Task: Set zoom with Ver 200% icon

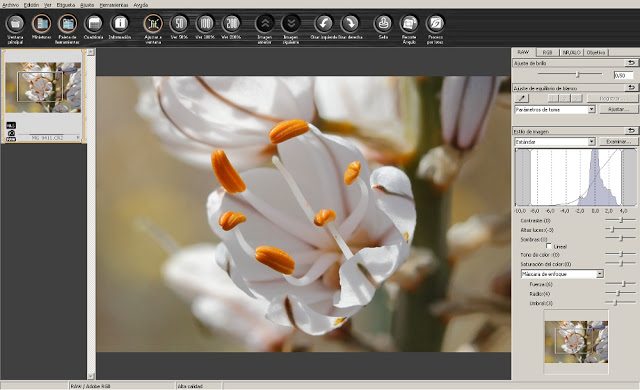Action: (231, 24)
